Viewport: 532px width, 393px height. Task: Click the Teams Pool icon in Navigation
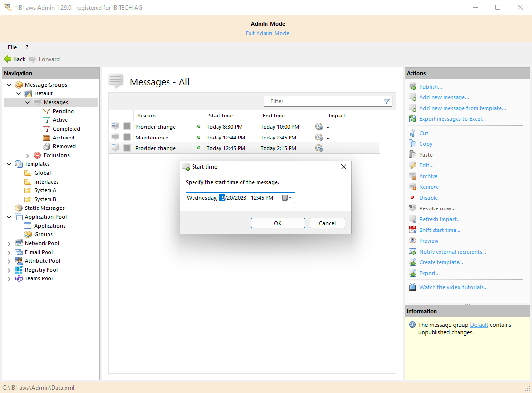coord(19,278)
